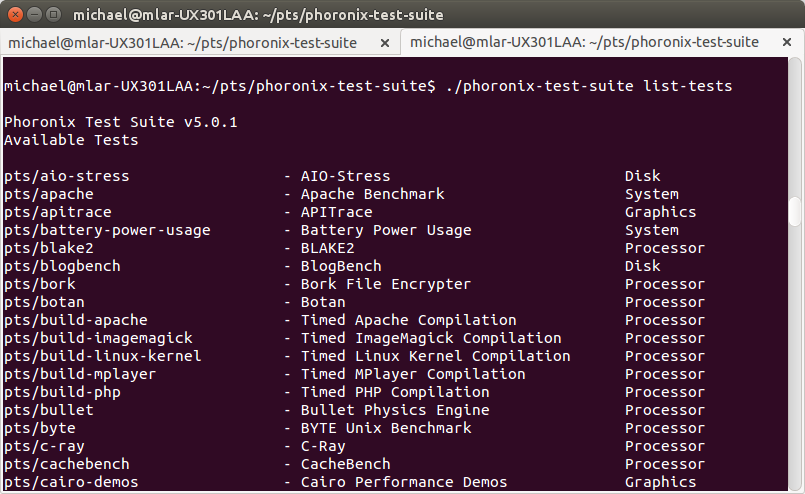Click the vertical scrollbar handle

click(795, 211)
